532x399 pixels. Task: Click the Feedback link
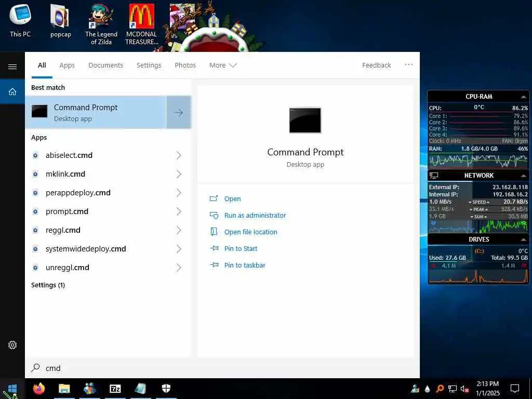tap(376, 65)
